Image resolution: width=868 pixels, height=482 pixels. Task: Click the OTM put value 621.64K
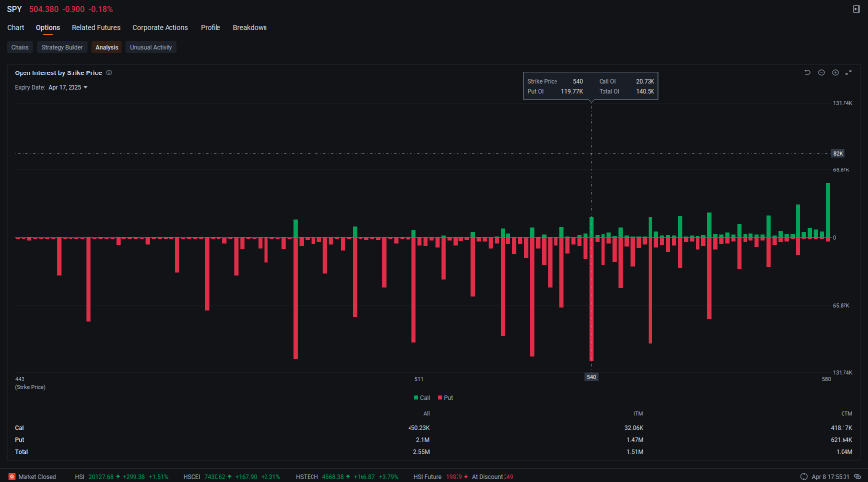point(842,440)
